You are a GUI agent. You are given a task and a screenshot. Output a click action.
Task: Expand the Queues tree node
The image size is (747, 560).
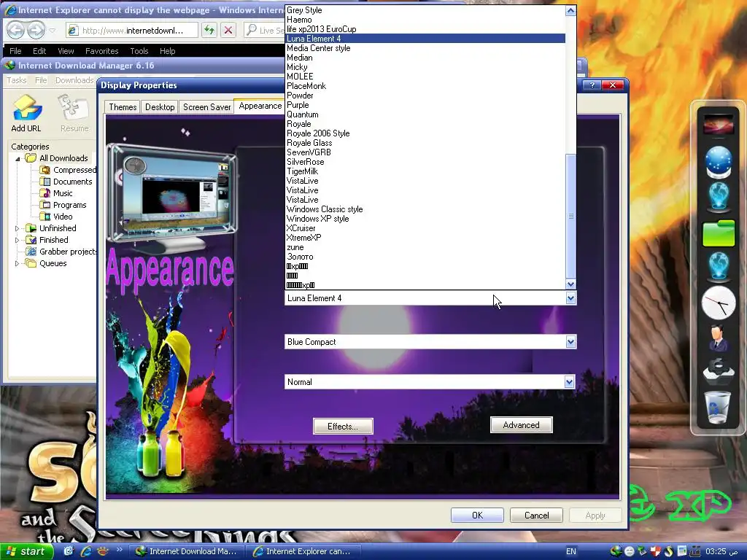[18, 263]
